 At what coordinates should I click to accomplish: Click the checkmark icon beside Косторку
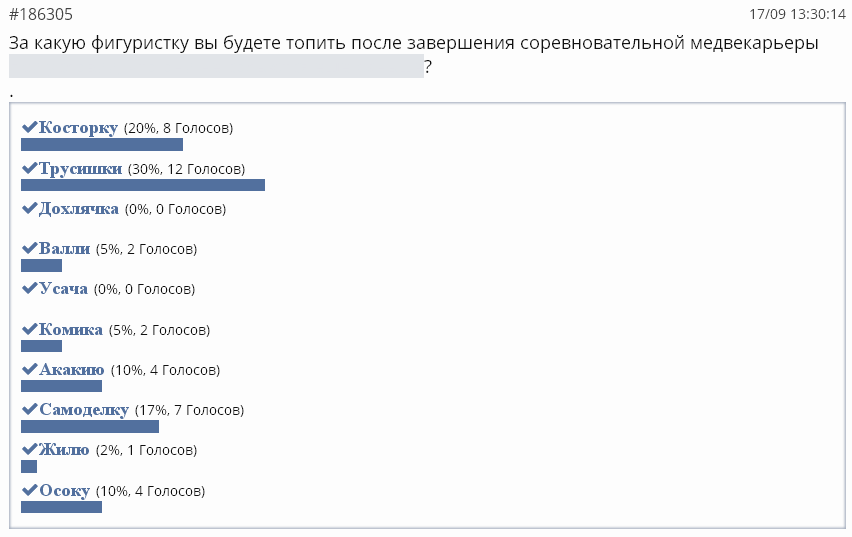pos(29,128)
